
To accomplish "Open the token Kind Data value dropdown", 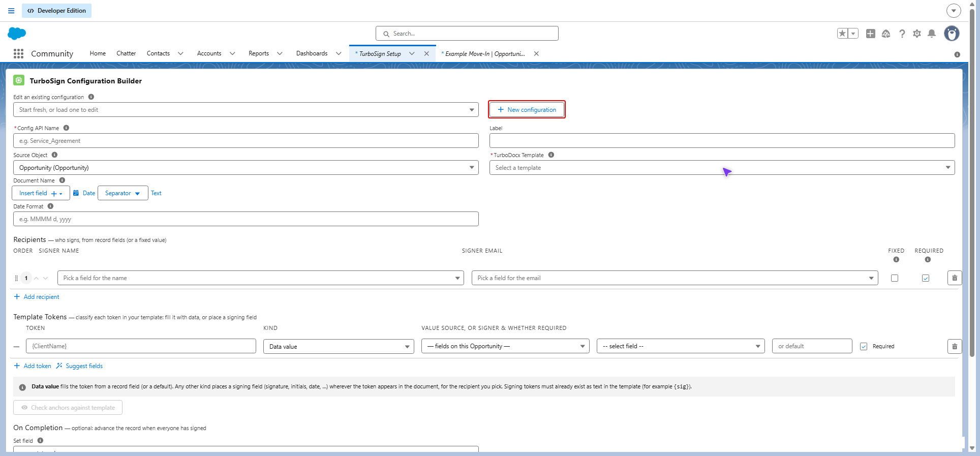I will coord(339,346).
